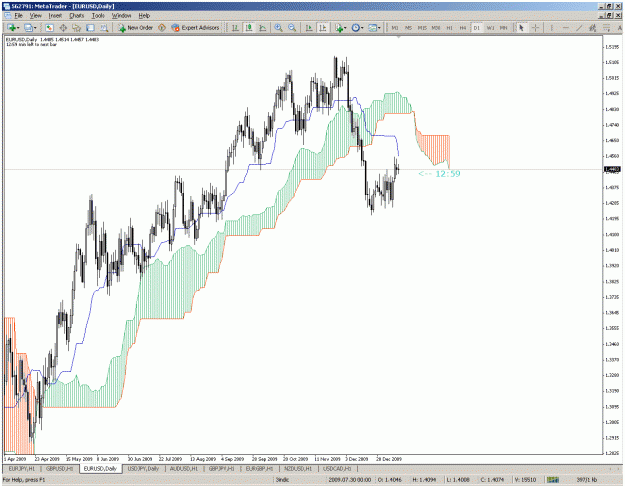
Task: Select the W1 timeframe button
Action: pos(490,28)
